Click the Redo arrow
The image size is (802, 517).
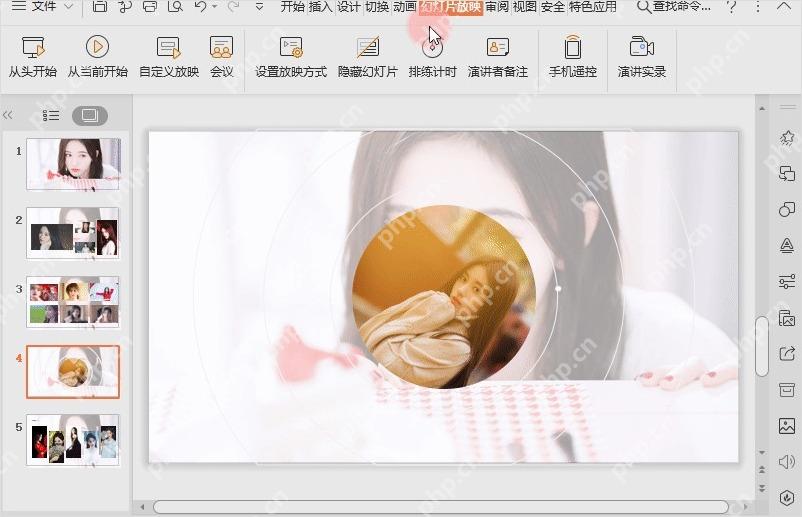[x=233, y=7]
